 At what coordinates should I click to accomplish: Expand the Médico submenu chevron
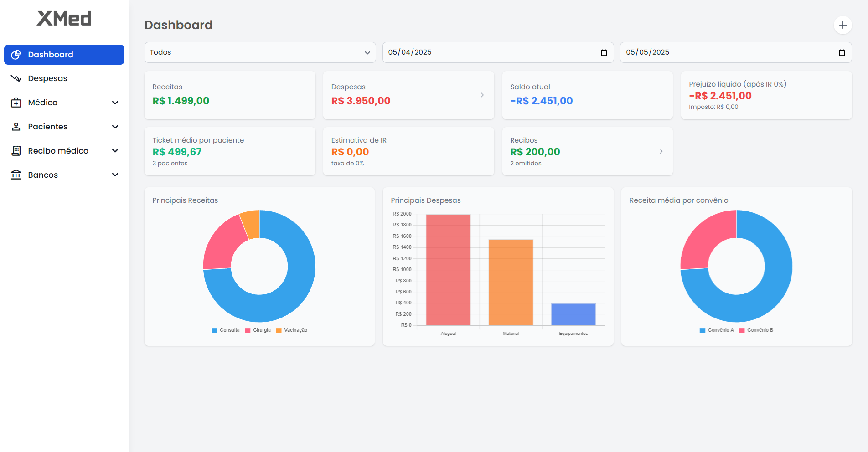(x=115, y=103)
